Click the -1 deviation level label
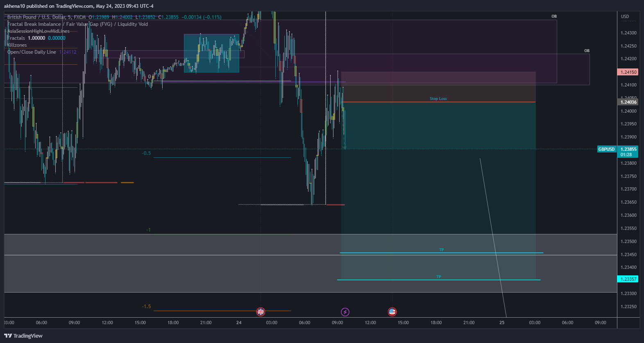 click(x=148, y=230)
